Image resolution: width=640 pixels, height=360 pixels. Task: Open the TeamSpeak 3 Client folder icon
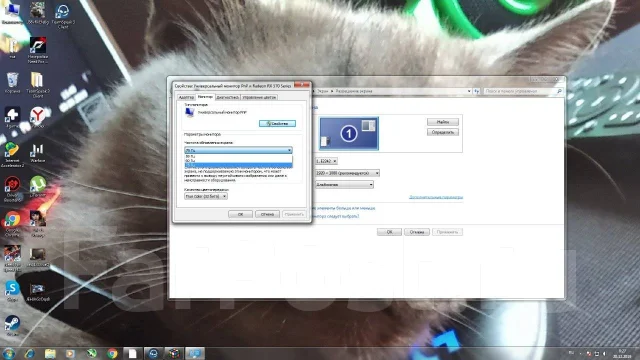pos(38,84)
